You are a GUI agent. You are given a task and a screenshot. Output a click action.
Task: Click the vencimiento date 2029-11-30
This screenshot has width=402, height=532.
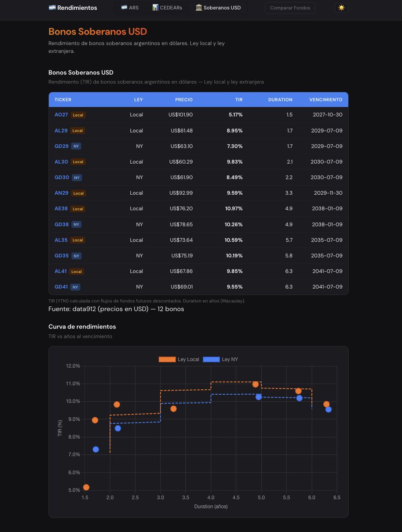coord(327,193)
